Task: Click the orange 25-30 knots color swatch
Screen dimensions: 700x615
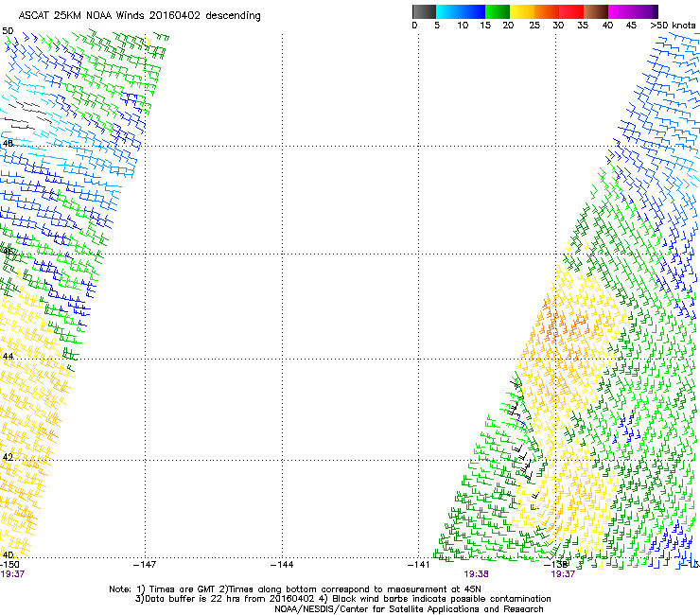Action: tap(547, 11)
